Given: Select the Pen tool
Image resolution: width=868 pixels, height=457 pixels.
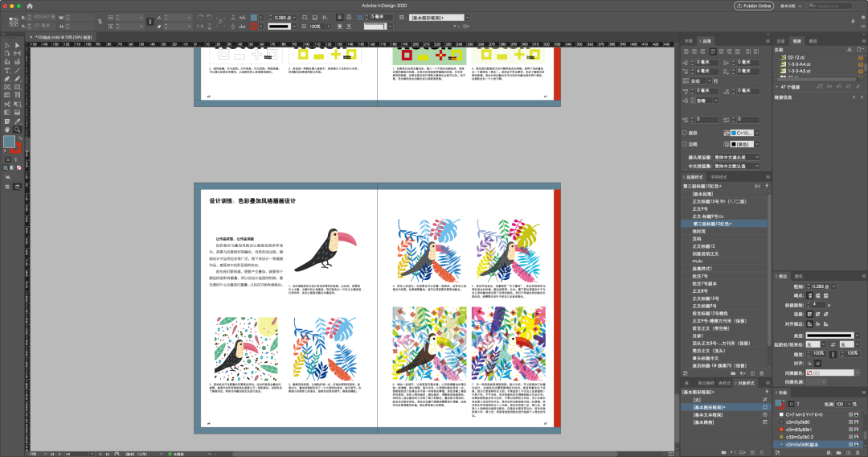Looking at the screenshot, I should tap(6, 79).
